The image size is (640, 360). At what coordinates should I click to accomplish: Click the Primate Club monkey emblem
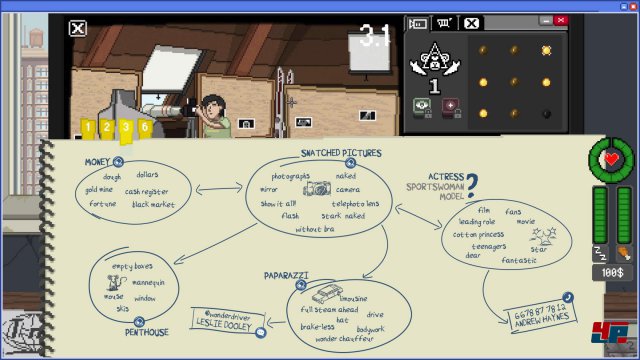(x=435, y=60)
